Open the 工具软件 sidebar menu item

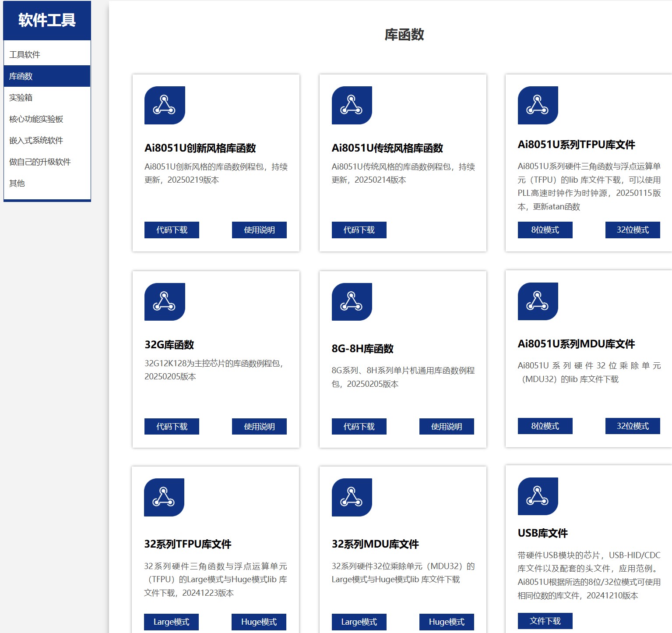point(25,55)
